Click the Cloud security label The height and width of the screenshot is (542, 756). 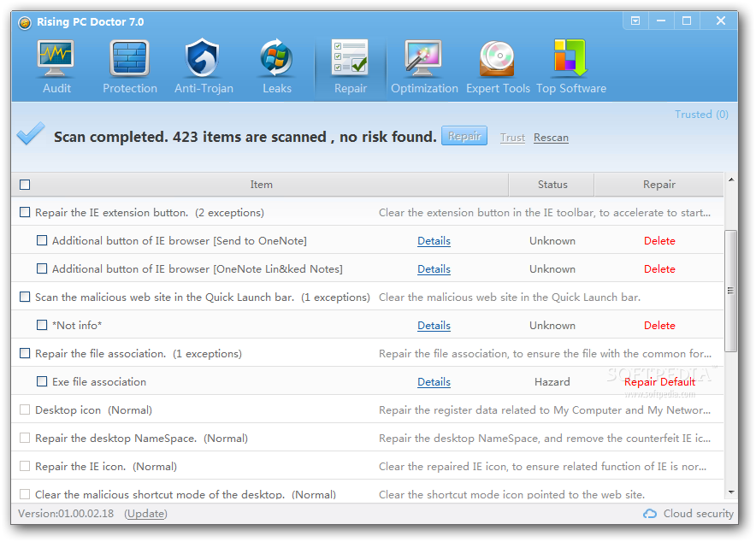[x=698, y=514]
